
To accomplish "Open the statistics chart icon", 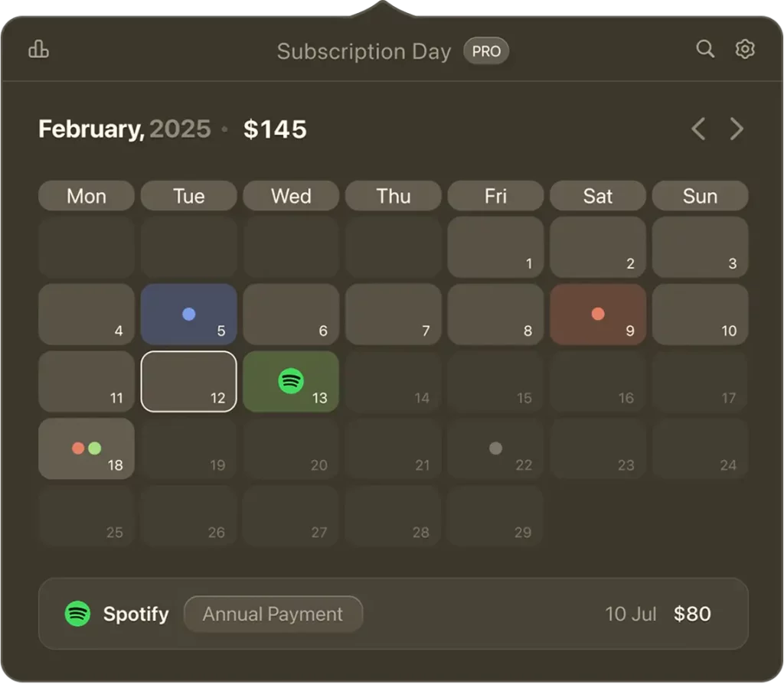I will coord(38,49).
